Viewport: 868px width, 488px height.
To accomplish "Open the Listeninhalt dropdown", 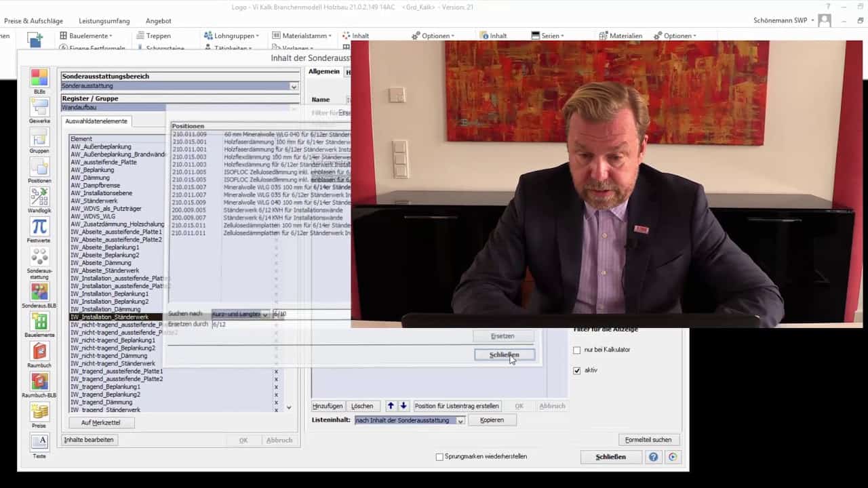I will tap(460, 421).
